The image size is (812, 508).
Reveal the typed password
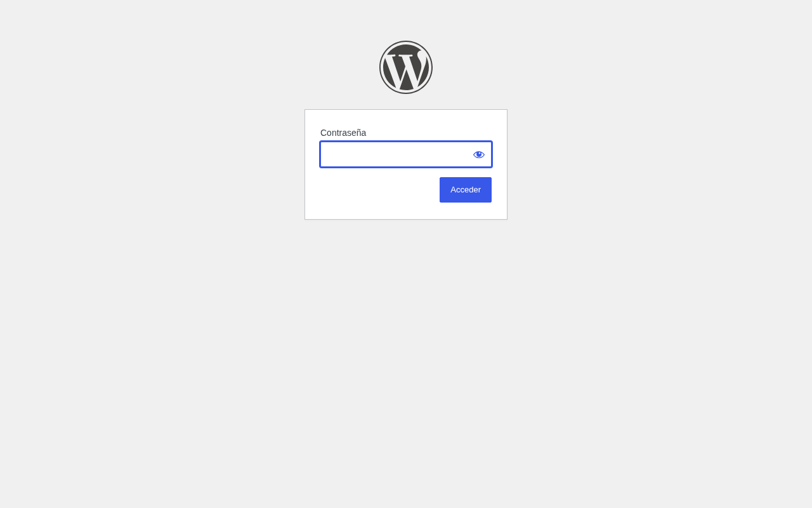479,154
